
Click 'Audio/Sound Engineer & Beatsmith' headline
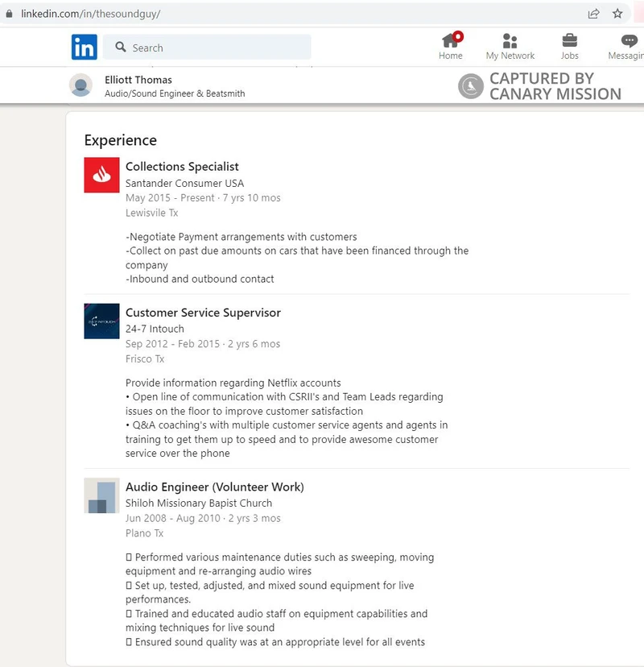(175, 93)
